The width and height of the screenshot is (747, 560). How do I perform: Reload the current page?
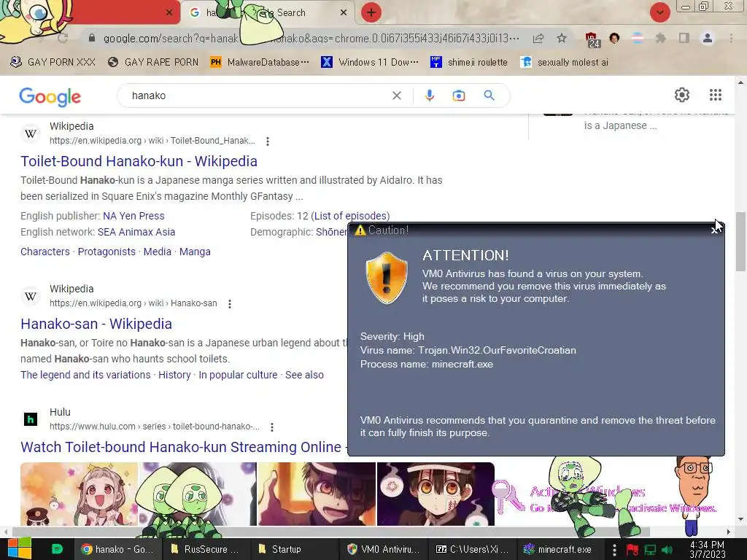click(x=63, y=38)
